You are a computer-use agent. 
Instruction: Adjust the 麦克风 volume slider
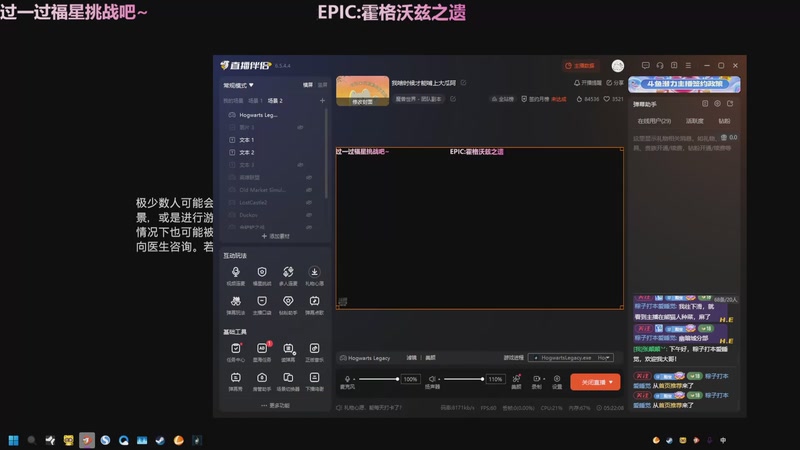click(379, 379)
